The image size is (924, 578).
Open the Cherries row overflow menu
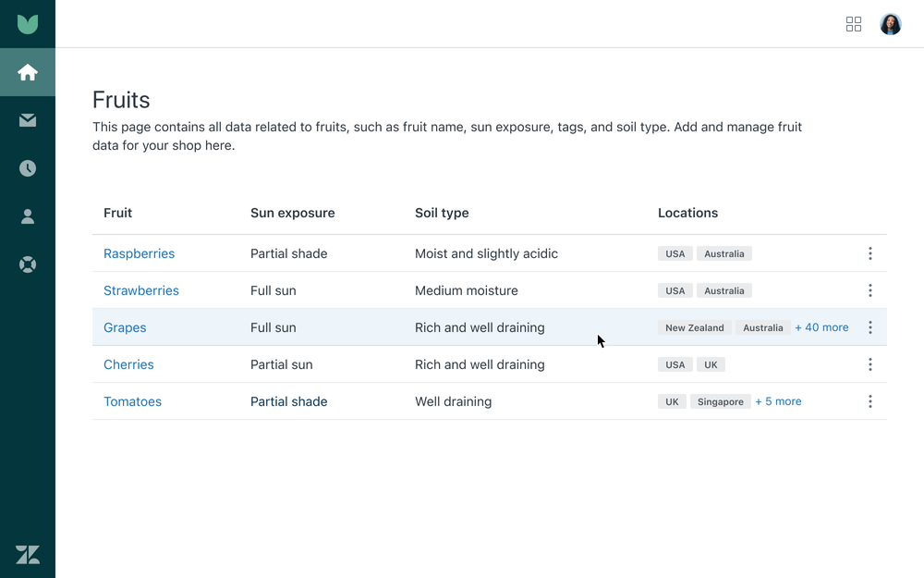[x=869, y=364]
